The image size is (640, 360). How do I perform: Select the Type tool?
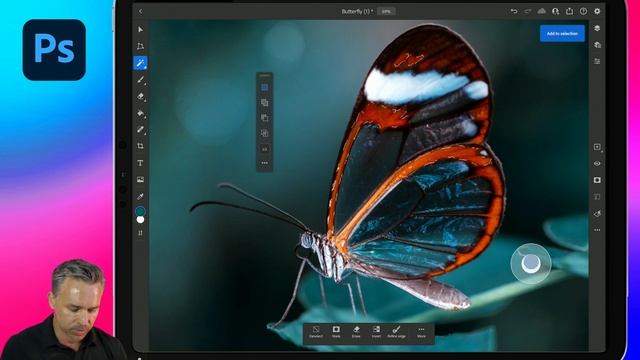[x=140, y=163]
